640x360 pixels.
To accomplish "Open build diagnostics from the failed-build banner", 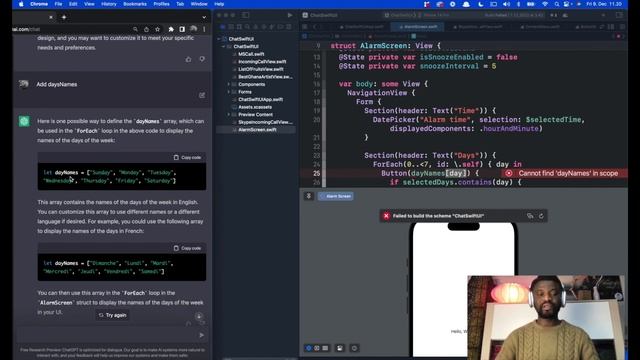I will (x=530, y=216).
